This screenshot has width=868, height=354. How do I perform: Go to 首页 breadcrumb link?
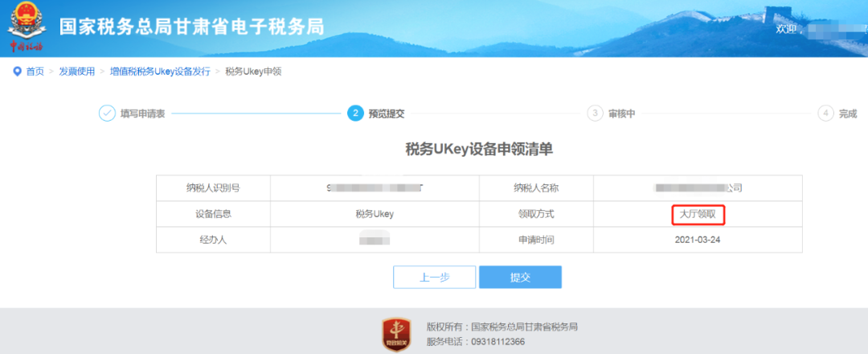[35, 72]
